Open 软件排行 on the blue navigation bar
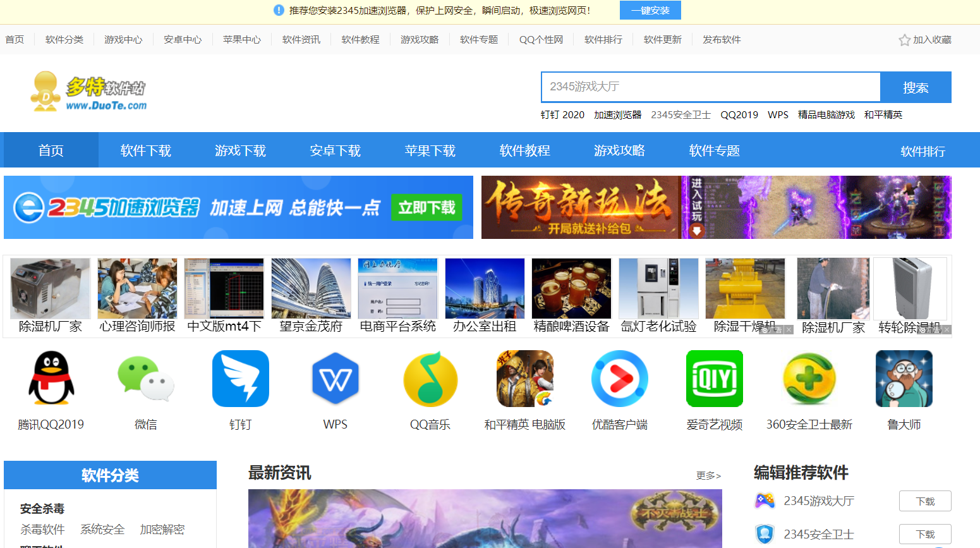 (923, 151)
